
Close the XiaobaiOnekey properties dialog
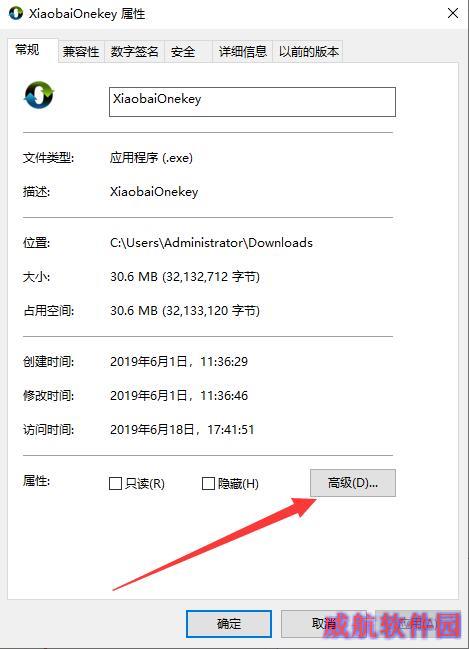[x=453, y=13]
